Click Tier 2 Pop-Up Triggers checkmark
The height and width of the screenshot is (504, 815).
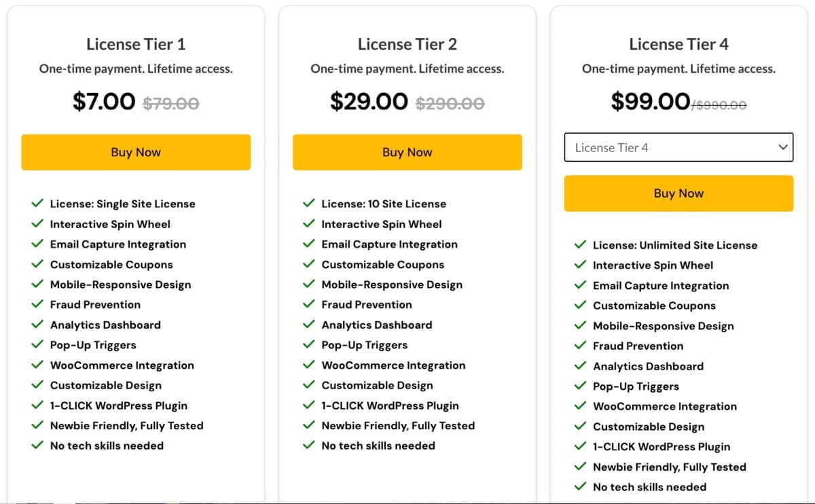309,344
